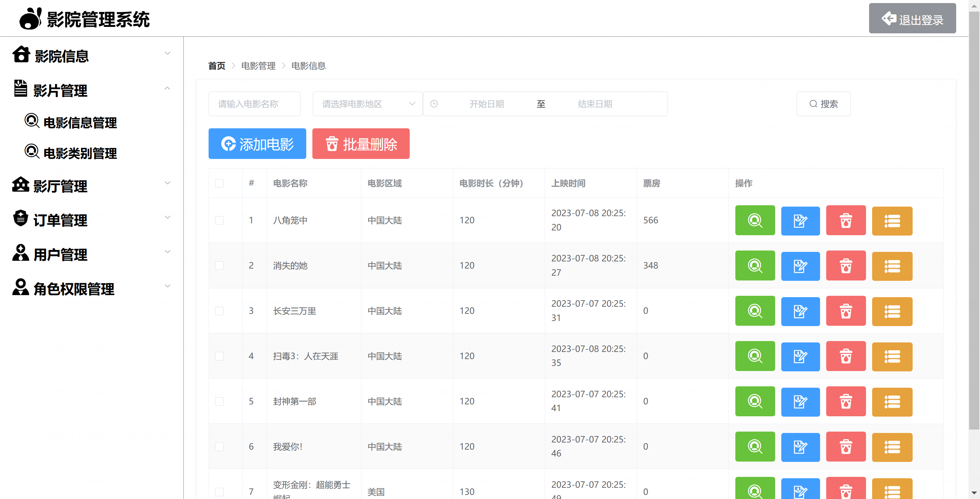Click the 添加电影 button
The width and height of the screenshot is (980, 499).
(x=257, y=144)
